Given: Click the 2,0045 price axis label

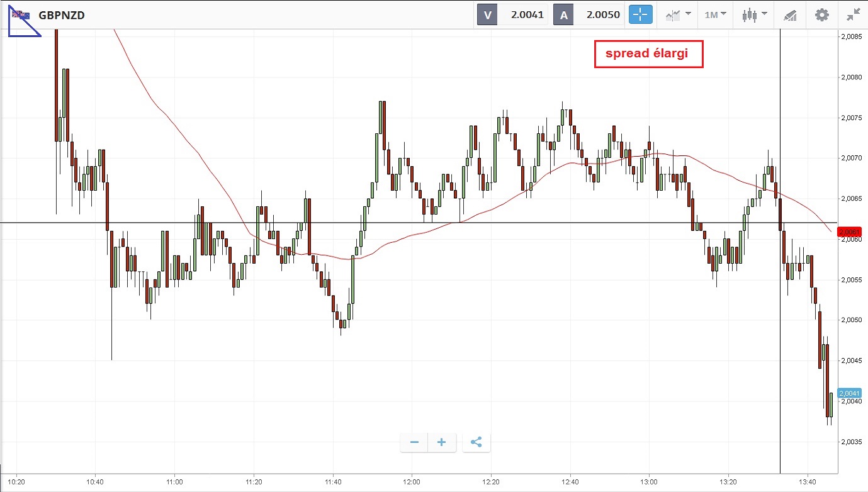Looking at the screenshot, I should (x=852, y=361).
